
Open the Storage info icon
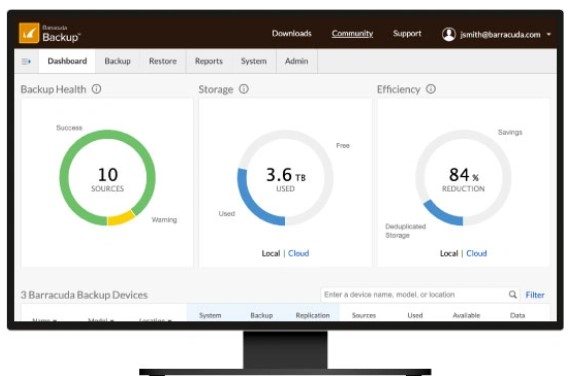[244, 89]
